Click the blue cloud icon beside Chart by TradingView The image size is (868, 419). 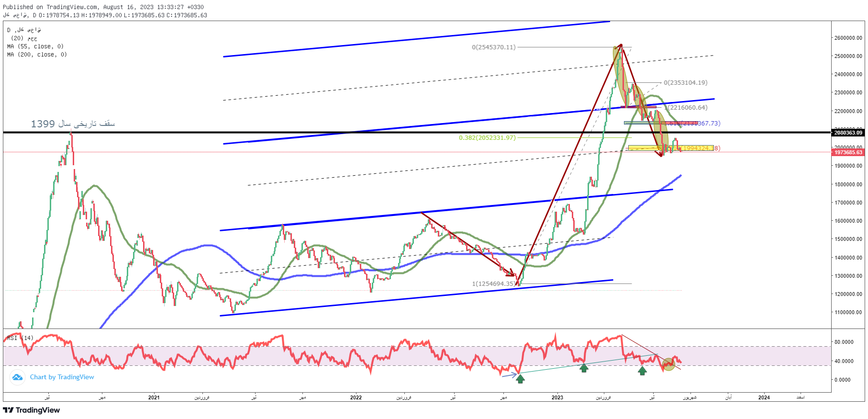(17, 377)
